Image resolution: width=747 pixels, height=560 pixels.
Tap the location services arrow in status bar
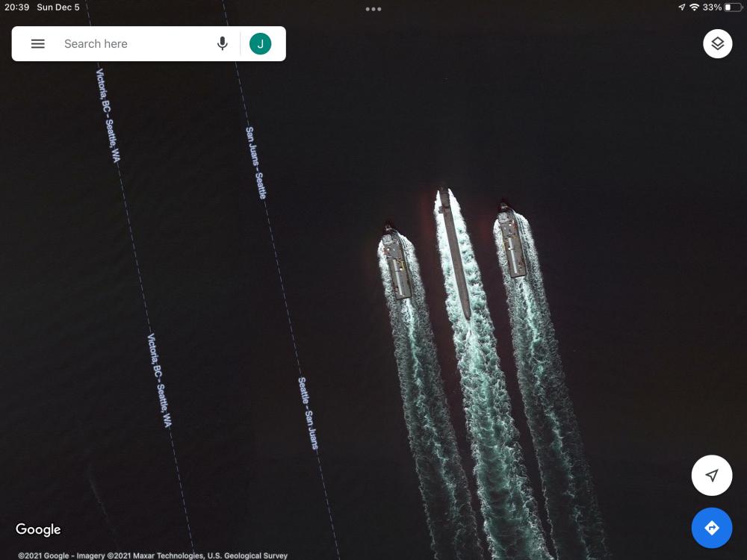click(681, 7)
